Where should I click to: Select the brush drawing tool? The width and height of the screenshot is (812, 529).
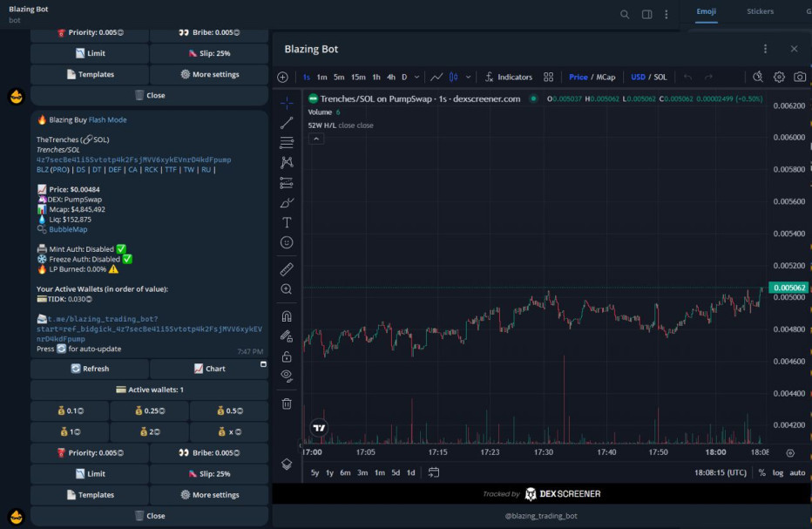tap(287, 202)
